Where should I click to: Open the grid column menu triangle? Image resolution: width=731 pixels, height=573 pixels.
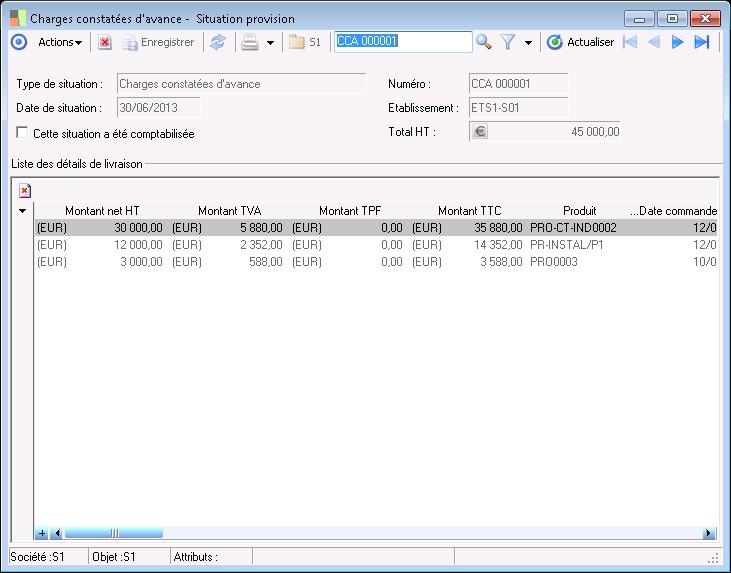point(22,211)
